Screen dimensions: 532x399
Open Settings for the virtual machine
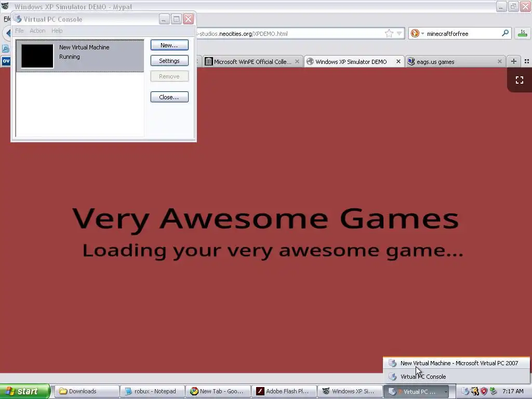click(x=169, y=61)
